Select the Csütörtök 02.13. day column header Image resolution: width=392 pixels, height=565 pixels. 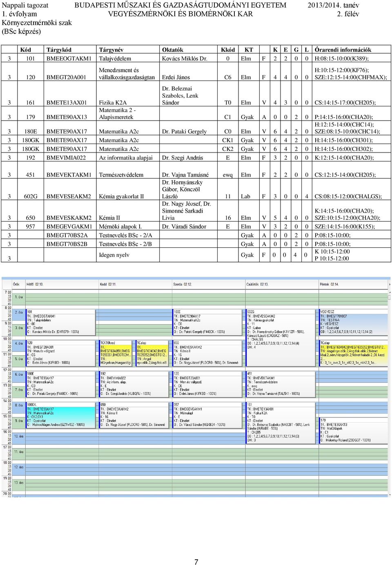click(282, 284)
